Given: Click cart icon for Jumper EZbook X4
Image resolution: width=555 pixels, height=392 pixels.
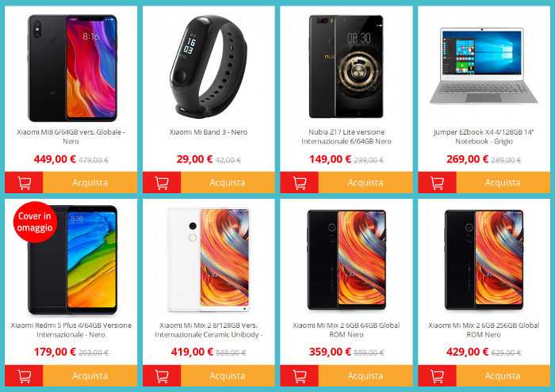Looking at the screenshot, I should pos(437,182).
